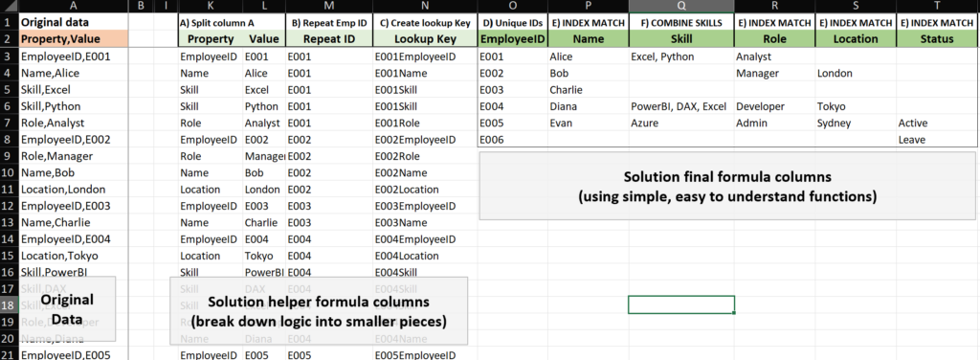The height and width of the screenshot is (360, 980).
Task: Select column header M
Action: pos(329,7)
